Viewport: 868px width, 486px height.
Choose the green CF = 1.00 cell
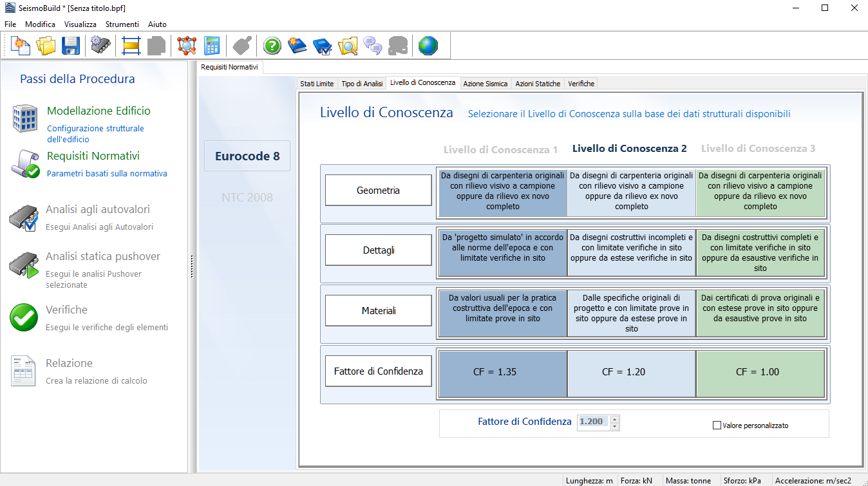tap(760, 372)
